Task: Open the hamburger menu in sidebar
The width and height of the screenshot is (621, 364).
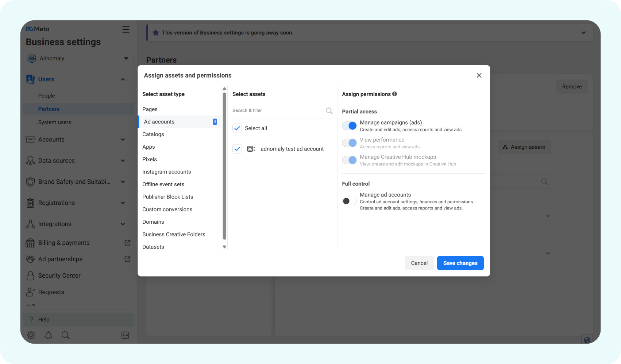Action: [126, 30]
